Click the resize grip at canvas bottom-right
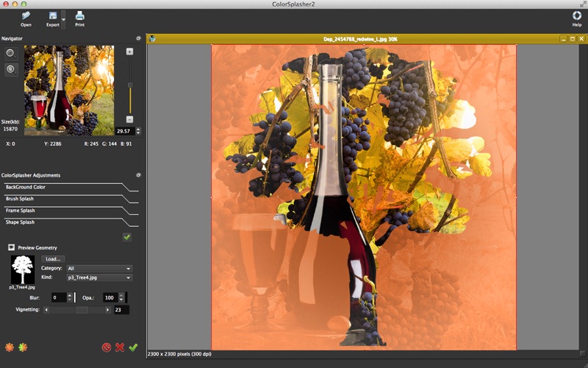Viewport: 588px width, 368px height. (x=582, y=353)
